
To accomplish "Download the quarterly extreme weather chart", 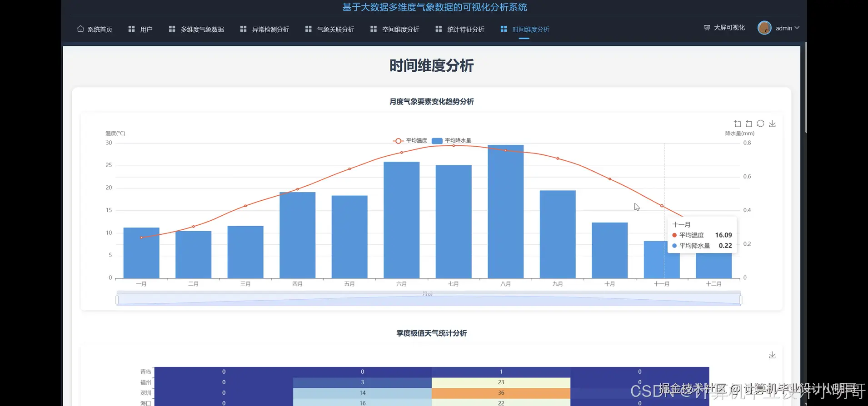I will coord(772,355).
